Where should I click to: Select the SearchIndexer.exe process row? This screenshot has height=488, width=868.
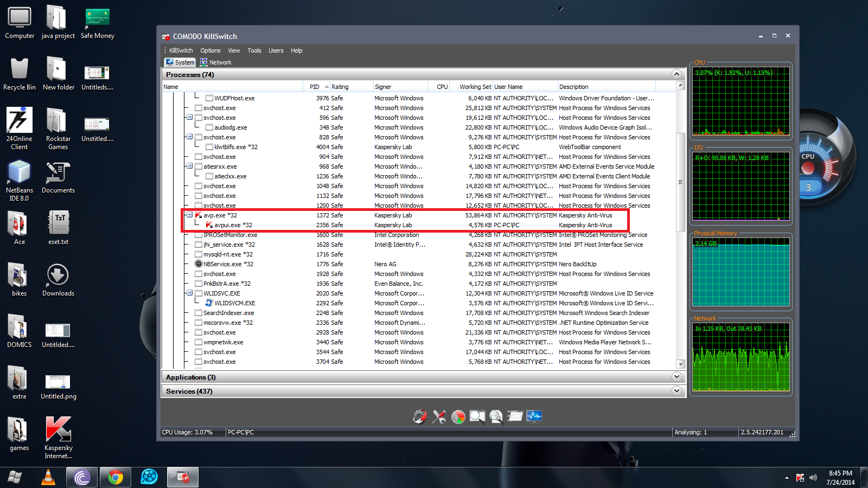(419, 313)
